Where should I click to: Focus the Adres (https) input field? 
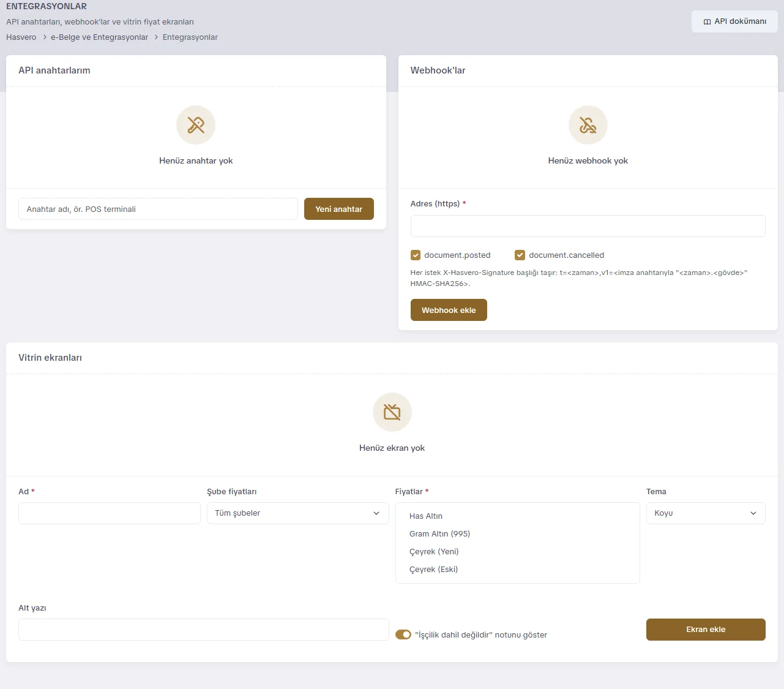coord(588,226)
